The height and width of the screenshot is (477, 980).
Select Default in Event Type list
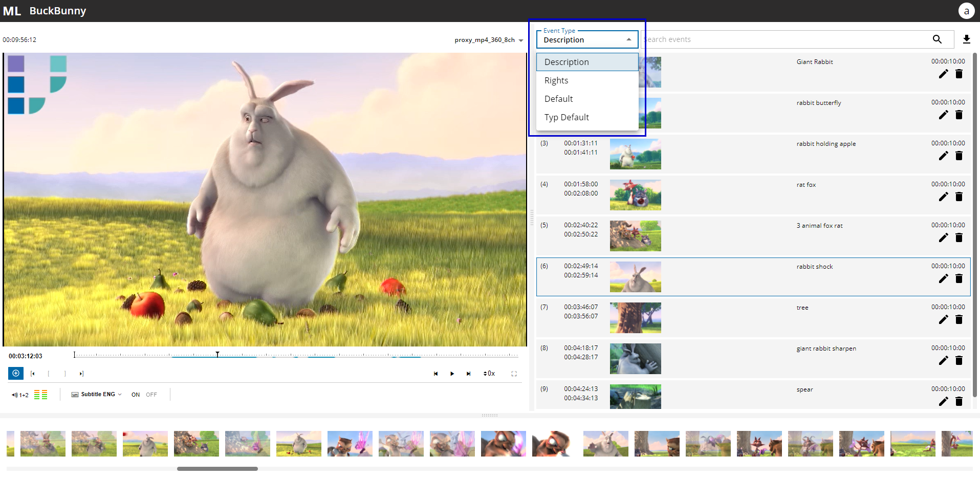587,99
